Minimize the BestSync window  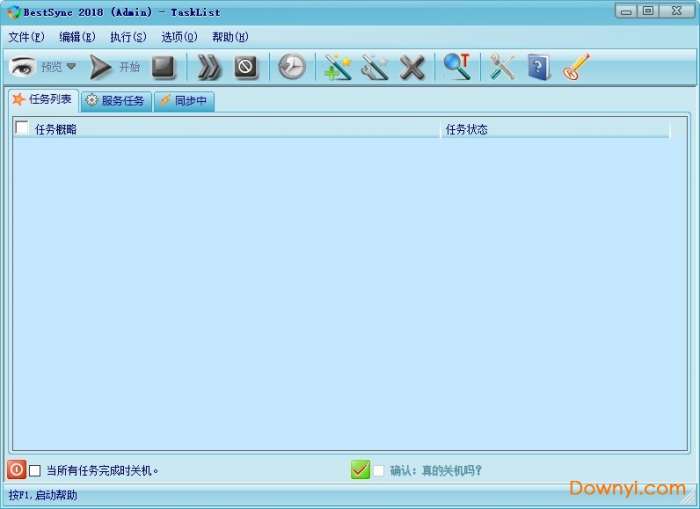tap(626, 11)
